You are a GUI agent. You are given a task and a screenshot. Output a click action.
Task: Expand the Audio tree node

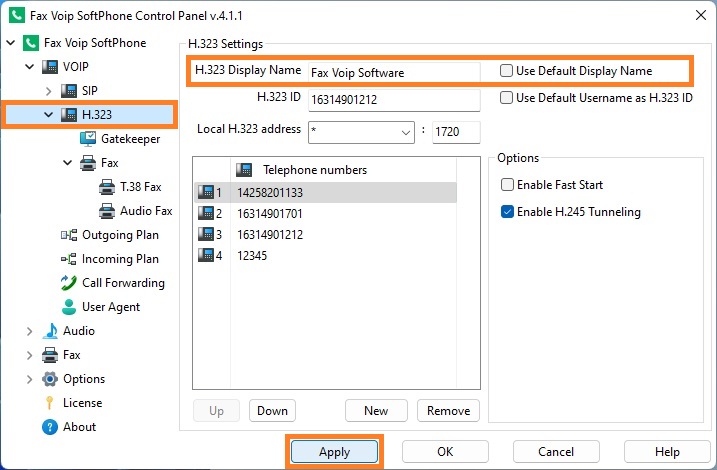tap(29, 331)
